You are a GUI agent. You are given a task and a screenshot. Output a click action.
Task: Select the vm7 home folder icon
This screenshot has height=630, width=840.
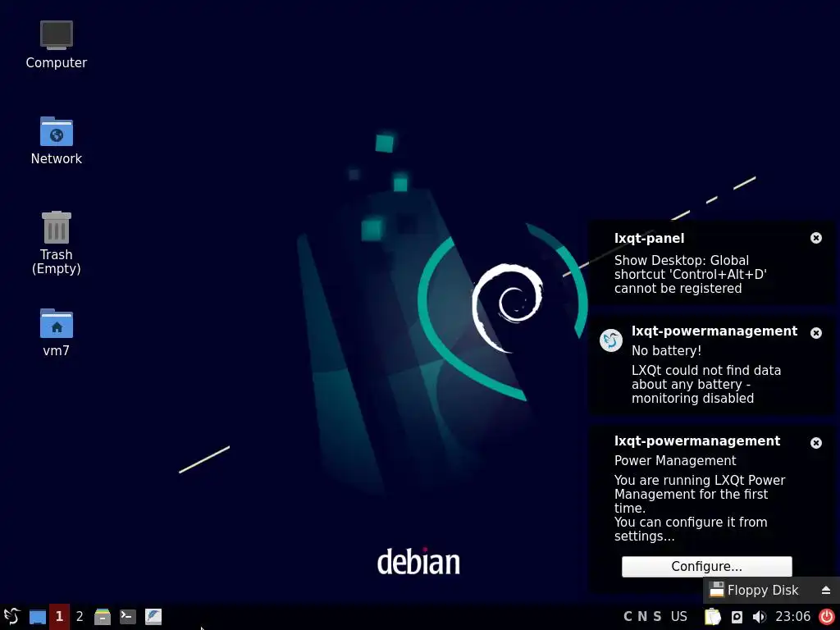[x=57, y=333]
